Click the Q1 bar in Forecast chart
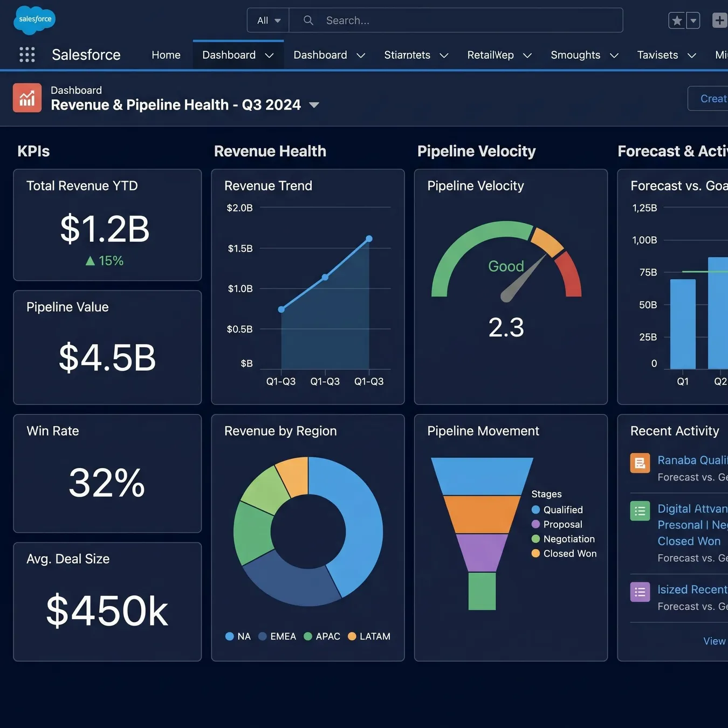This screenshot has width=728, height=728. pos(683,324)
